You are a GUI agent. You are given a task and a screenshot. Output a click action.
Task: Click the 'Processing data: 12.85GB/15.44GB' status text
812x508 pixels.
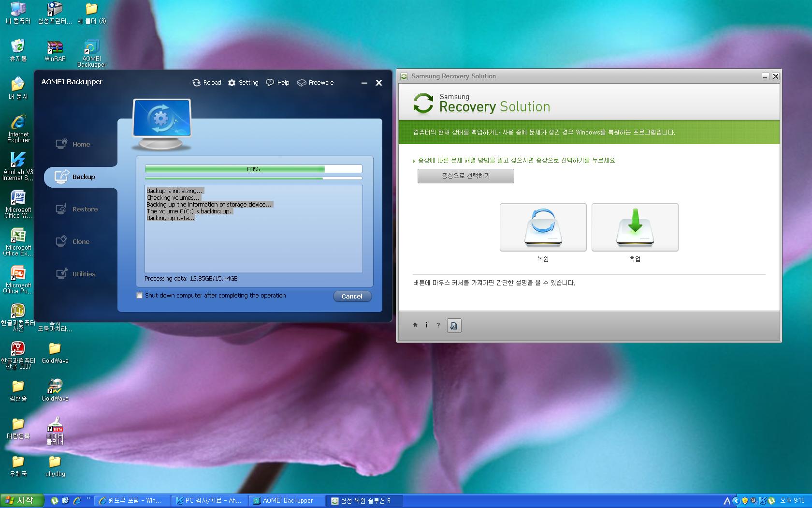coord(191,279)
